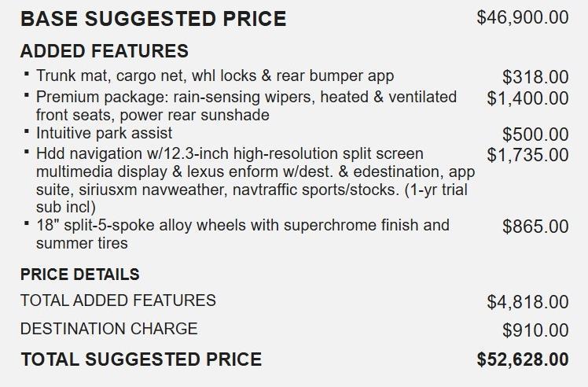This screenshot has width=588, height=387.
Task: Click the $52,628.00 total price
Action: click(522, 360)
